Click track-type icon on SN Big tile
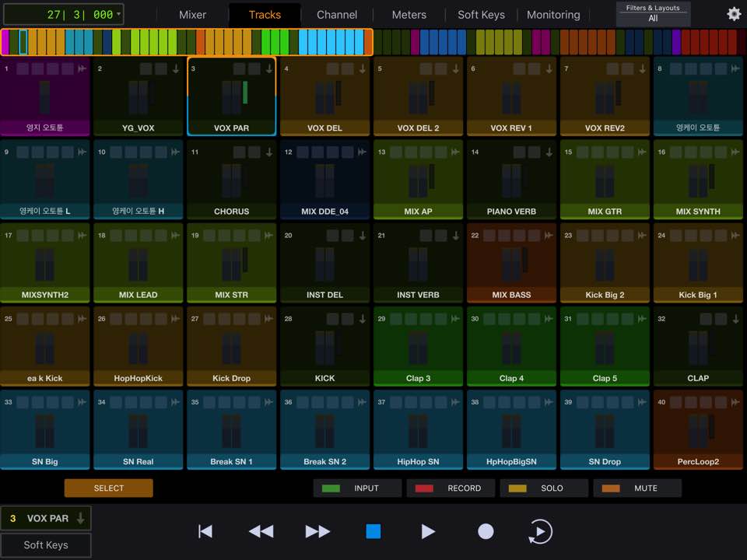The image size is (747, 560). tap(82, 402)
